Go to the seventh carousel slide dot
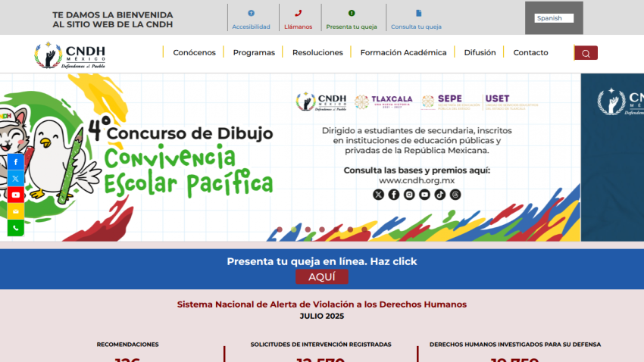The image size is (644, 362). 364,229
